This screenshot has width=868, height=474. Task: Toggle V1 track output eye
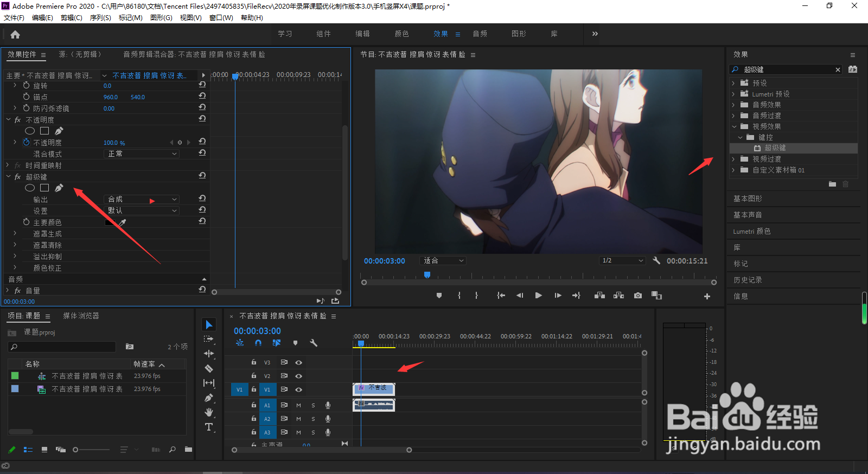[x=298, y=389]
